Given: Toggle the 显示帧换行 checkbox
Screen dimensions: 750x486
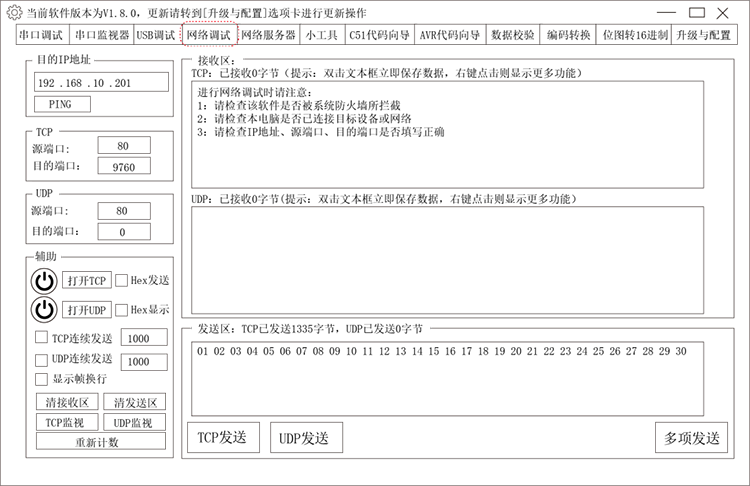Looking at the screenshot, I should 42,379.
